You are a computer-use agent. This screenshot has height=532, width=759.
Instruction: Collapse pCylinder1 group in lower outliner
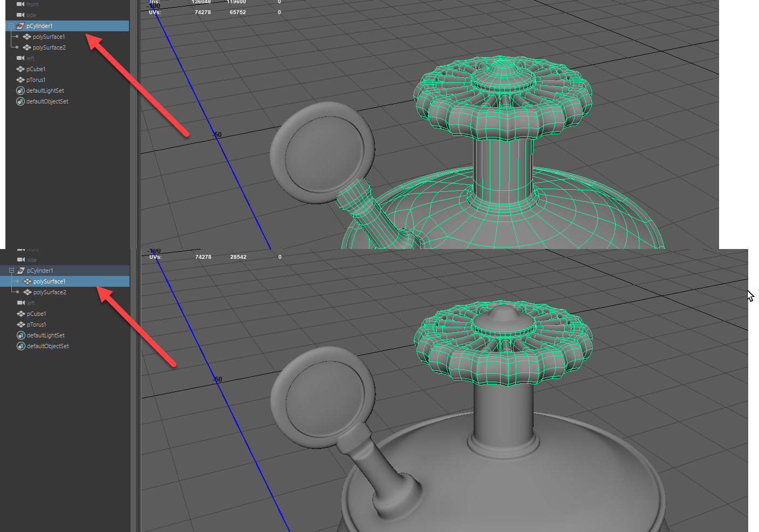click(11, 271)
